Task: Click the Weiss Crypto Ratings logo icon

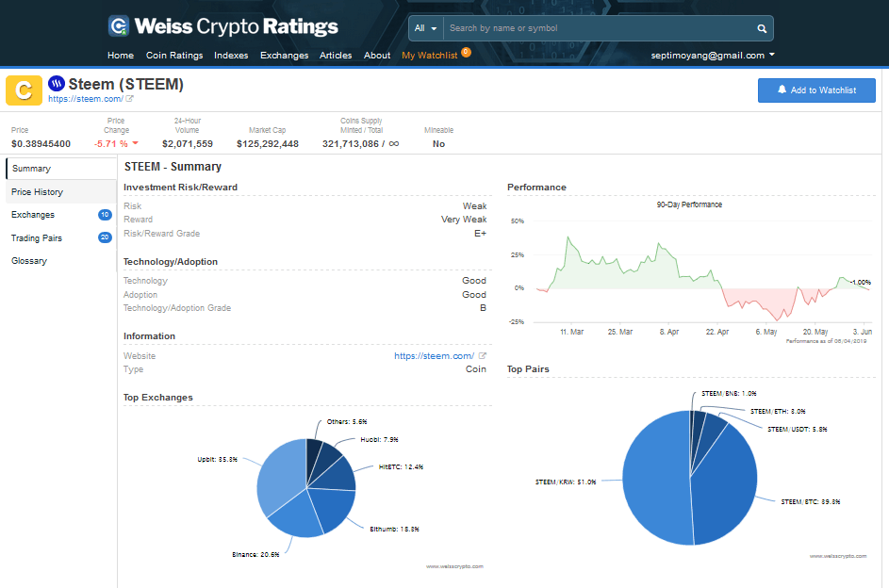Action: [119, 26]
